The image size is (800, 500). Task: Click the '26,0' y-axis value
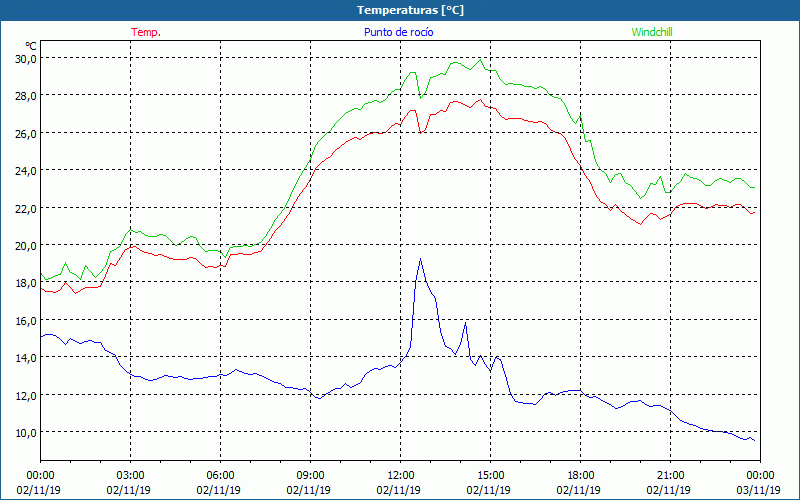pos(26,133)
